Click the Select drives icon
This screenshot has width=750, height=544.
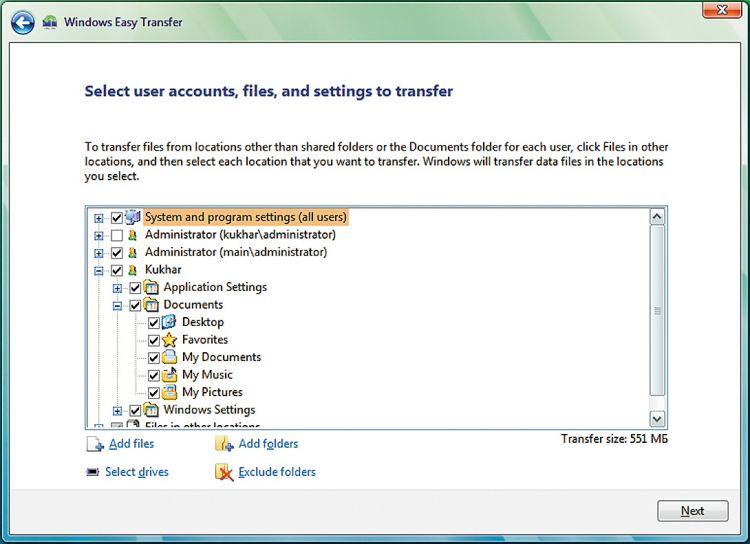click(93, 472)
